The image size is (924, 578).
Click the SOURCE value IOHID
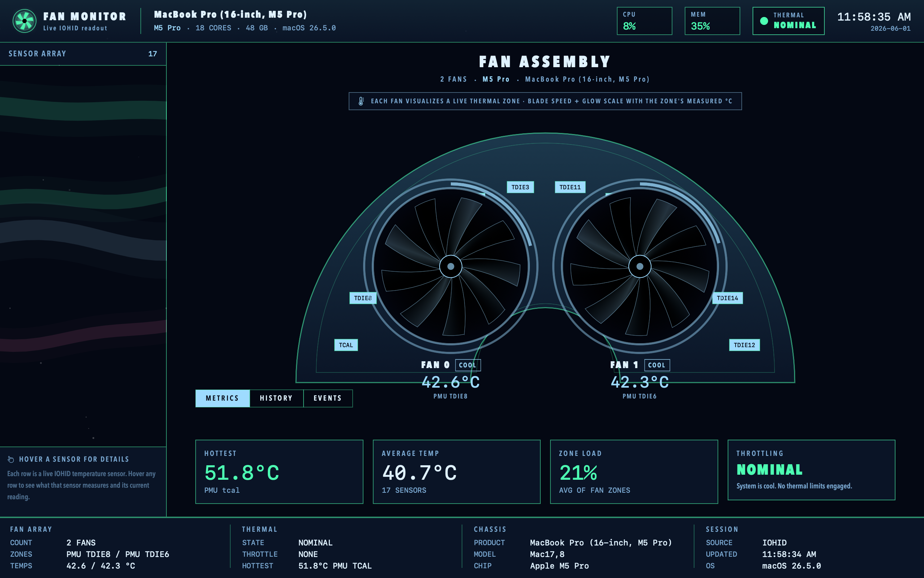(x=774, y=543)
